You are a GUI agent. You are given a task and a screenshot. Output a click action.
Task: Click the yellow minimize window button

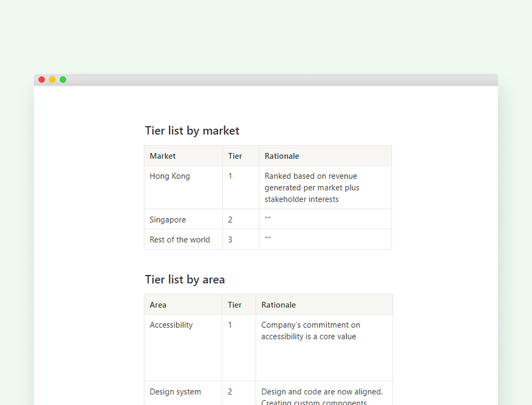[x=52, y=80]
